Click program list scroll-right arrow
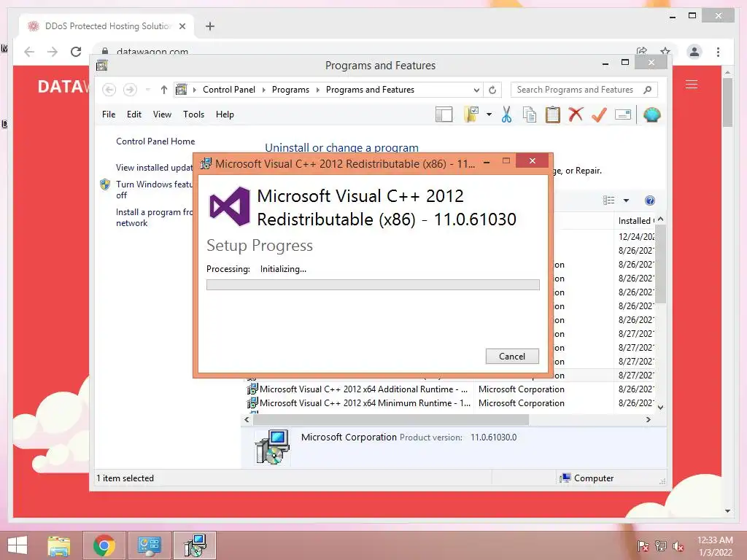 [x=648, y=419]
